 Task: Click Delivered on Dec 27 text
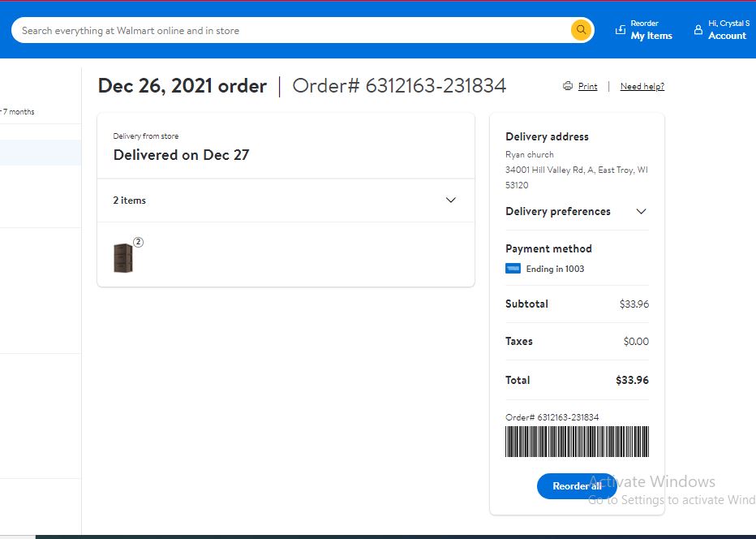click(x=181, y=155)
